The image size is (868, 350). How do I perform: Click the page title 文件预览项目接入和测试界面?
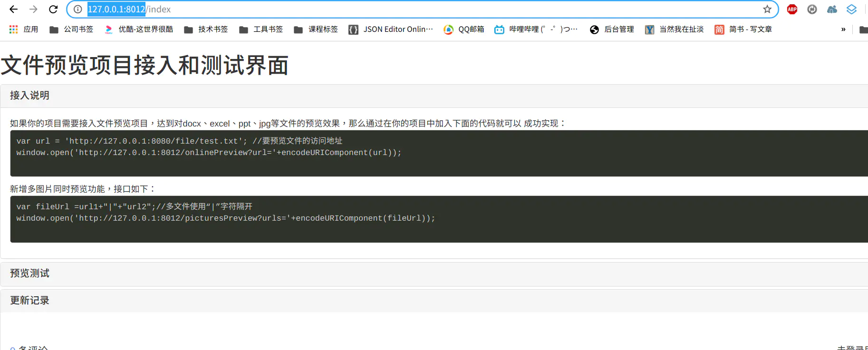(x=145, y=65)
